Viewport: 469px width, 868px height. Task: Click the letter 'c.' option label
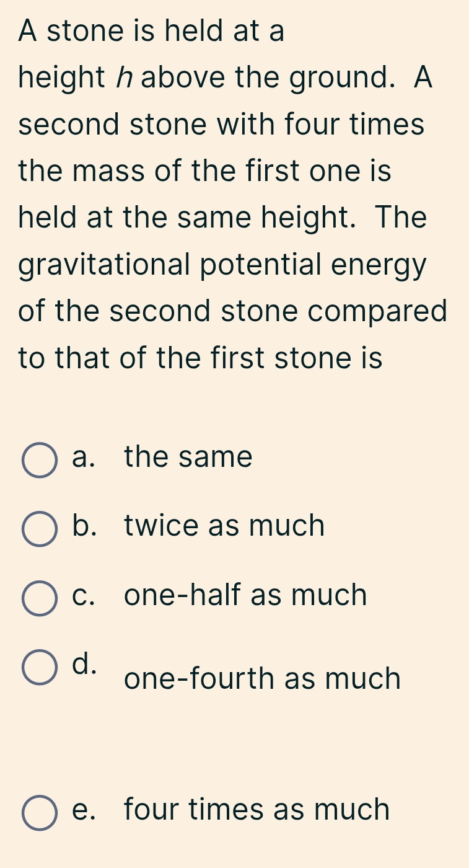[x=84, y=595]
